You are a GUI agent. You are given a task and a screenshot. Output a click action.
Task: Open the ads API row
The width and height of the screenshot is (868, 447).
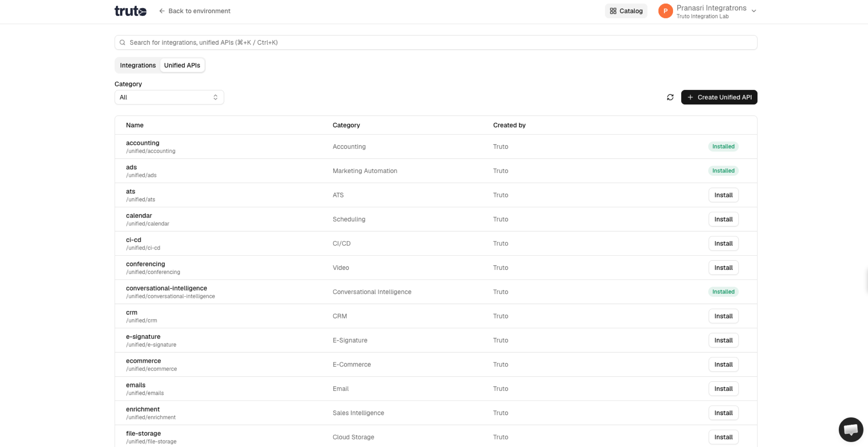pos(436,171)
